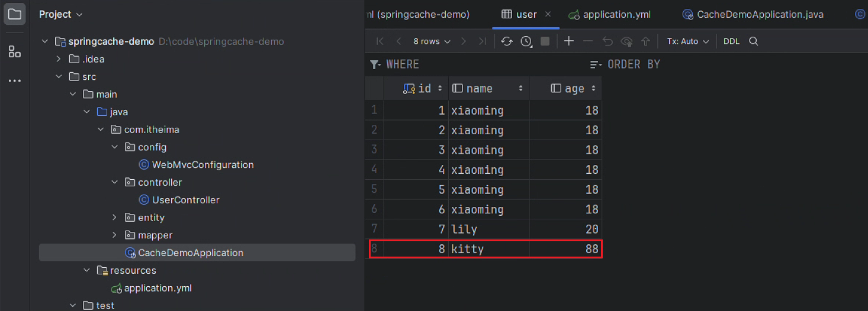Open the More tool windows ellipsis

click(15, 80)
